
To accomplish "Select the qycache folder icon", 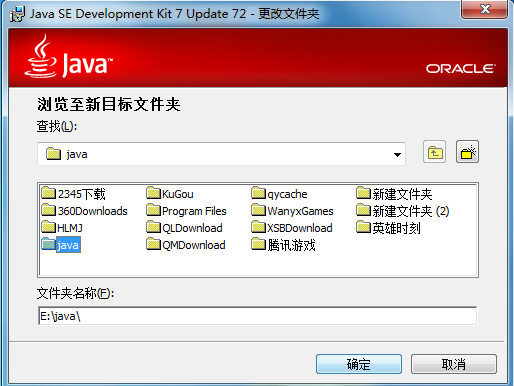I will (x=259, y=193).
